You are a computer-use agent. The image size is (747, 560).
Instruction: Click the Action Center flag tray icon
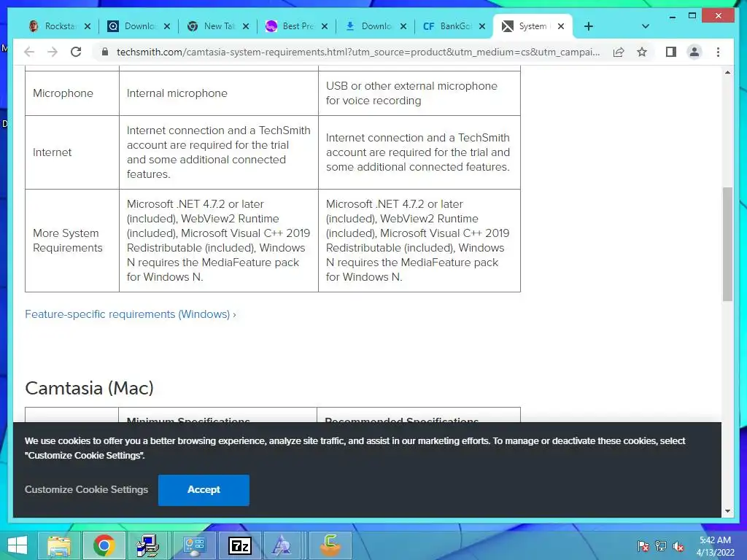coord(643,545)
